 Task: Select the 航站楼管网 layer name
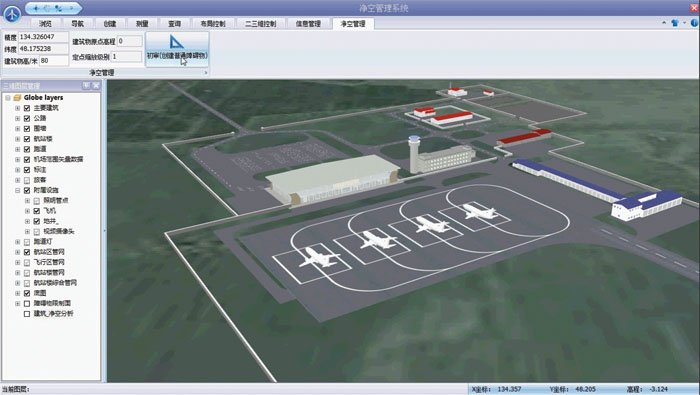click(x=49, y=273)
